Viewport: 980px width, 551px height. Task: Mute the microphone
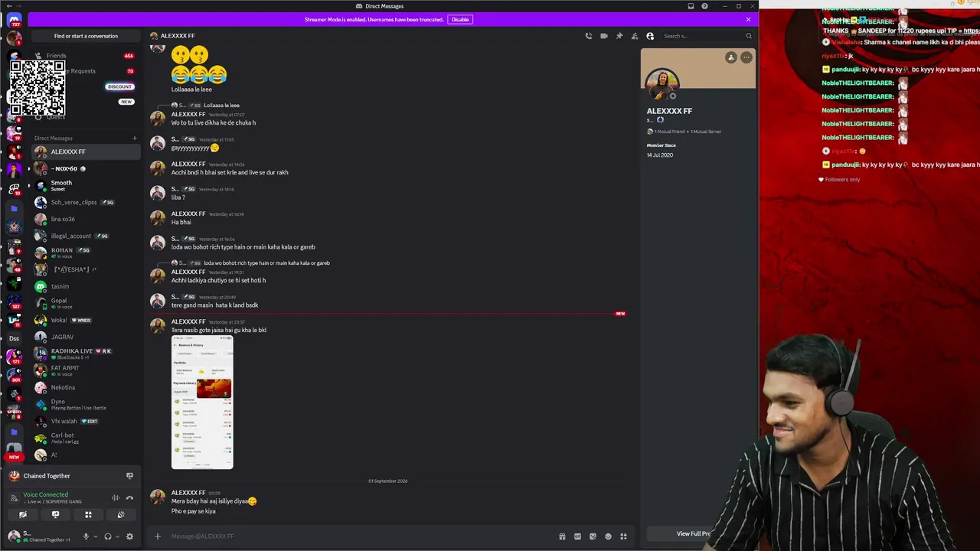[x=86, y=536]
